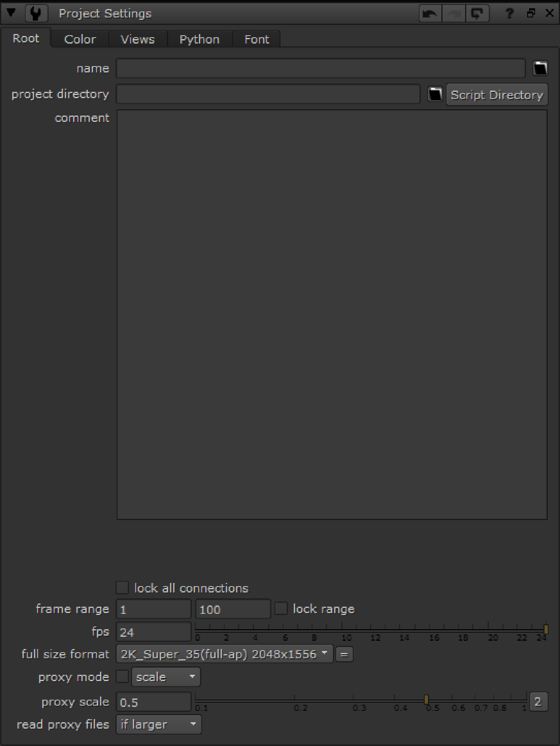Open file browser for the name field
Viewport: 560px width, 746px height.
(x=540, y=68)
